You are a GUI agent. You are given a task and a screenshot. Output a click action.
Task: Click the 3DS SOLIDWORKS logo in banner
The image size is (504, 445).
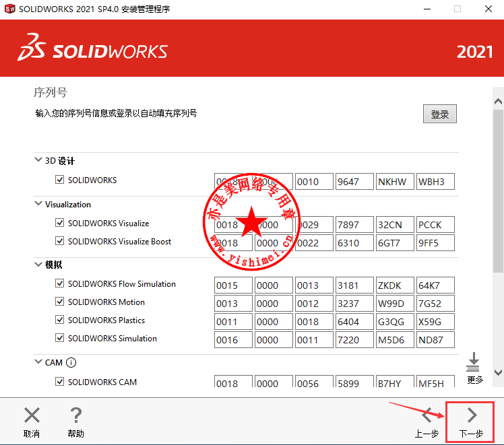coord(92,47)
